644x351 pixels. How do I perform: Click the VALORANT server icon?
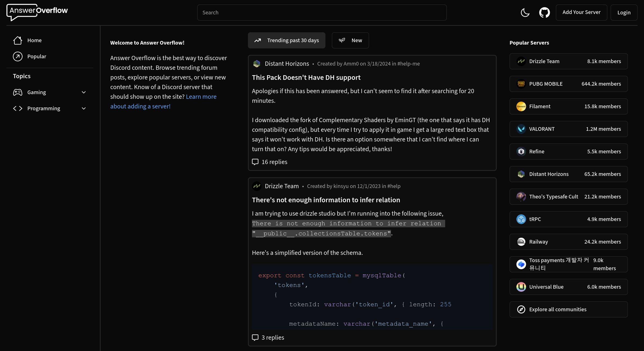pyautogui.click(x=521, y=129)
